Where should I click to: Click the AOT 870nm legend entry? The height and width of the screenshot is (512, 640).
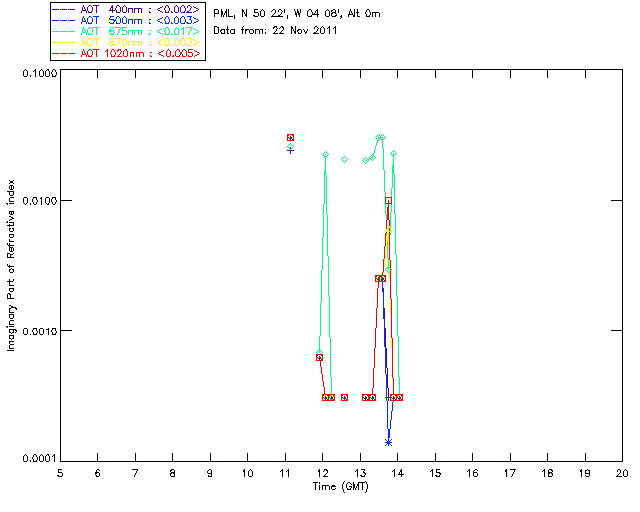point(128,42)
